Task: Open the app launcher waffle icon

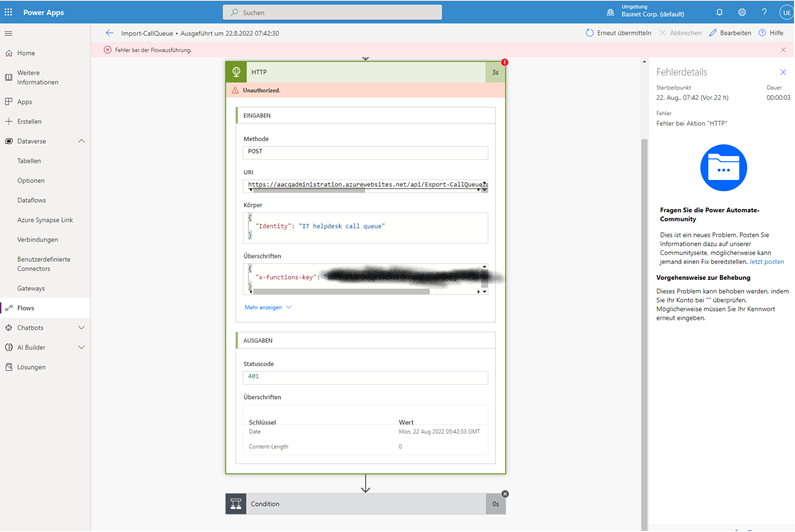Action: tap(8, 12)
